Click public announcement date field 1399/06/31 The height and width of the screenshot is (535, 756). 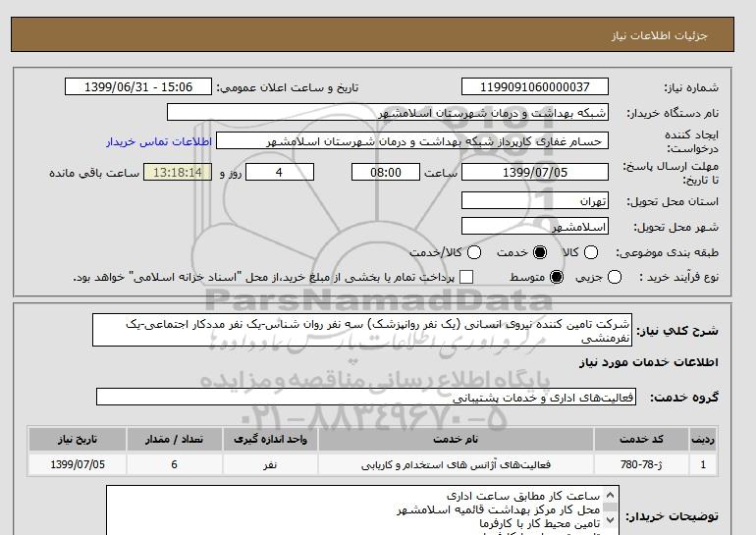coord(138,86)
